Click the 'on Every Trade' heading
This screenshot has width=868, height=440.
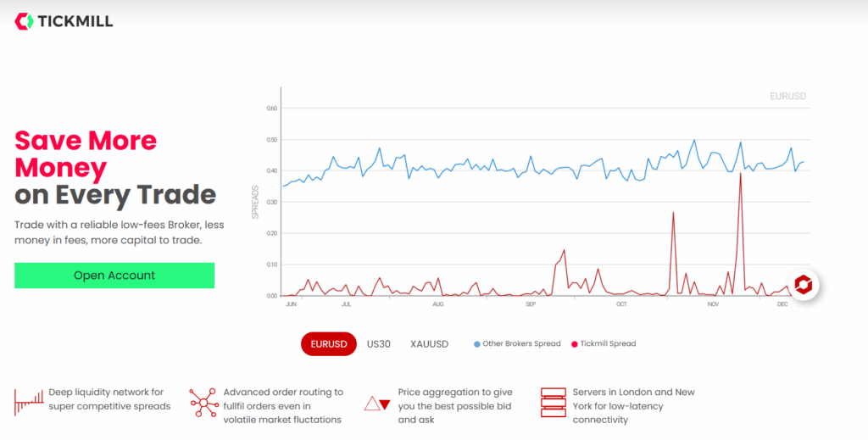(115, 195)
